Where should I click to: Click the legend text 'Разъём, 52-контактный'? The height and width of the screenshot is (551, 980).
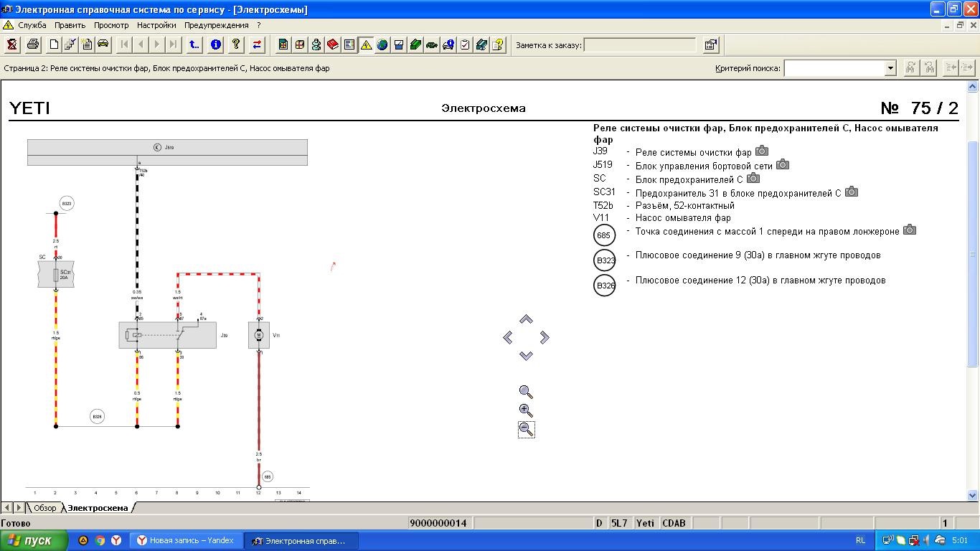point(685,206)
